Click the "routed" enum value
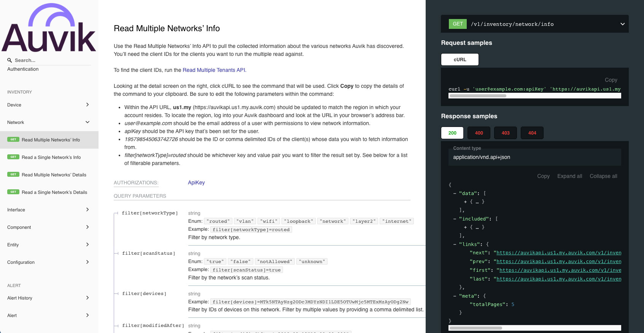 (218, 221)
